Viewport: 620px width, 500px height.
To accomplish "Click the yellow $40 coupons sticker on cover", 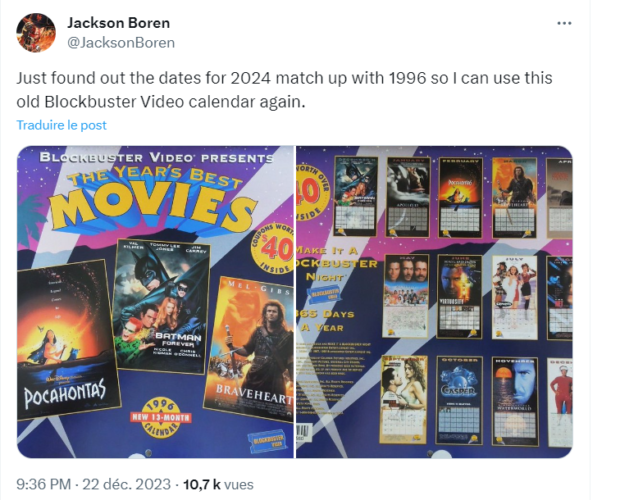I will coord(273,249).
